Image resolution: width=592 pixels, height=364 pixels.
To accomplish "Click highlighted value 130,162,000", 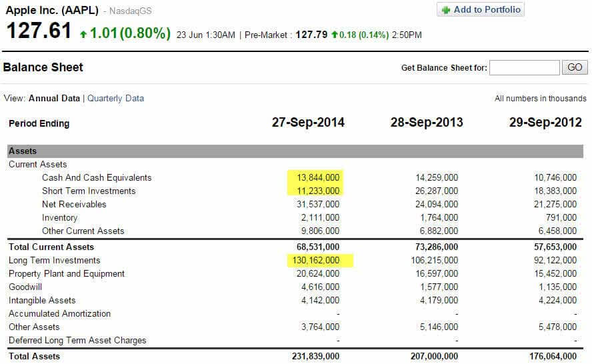I will (x=315, y=260).
